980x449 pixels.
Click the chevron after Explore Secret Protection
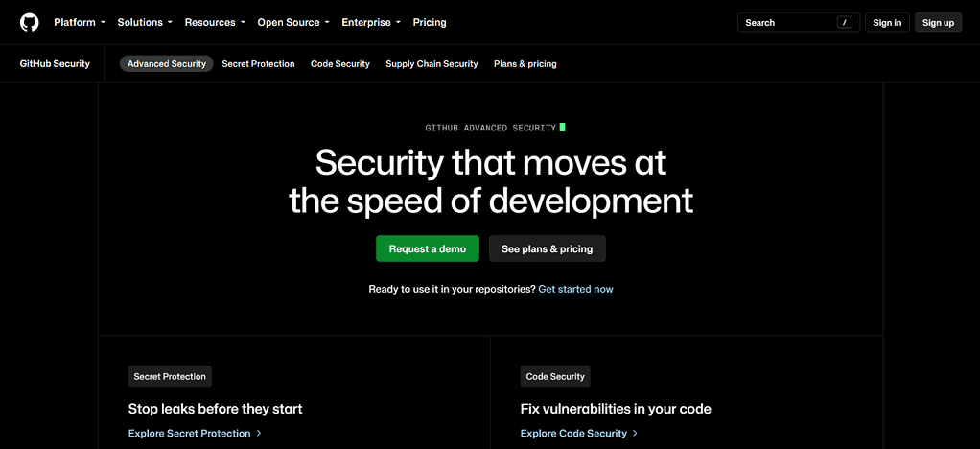tap(259, 433)
